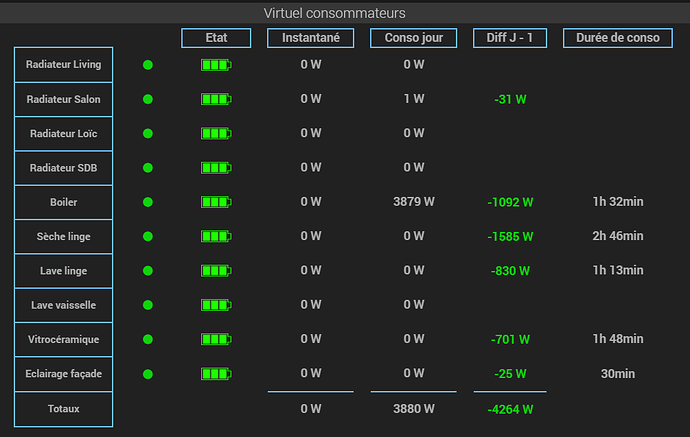The image size is (690, 437).
Task: Select the Eclairage façade label box
Action: pyautogui.click(x=63, y=374)
